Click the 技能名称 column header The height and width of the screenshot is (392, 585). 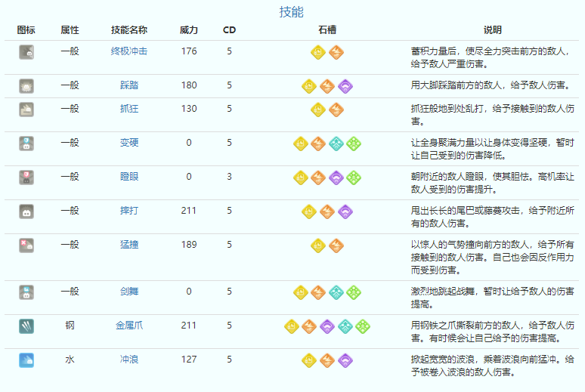(x=129, y=30)
